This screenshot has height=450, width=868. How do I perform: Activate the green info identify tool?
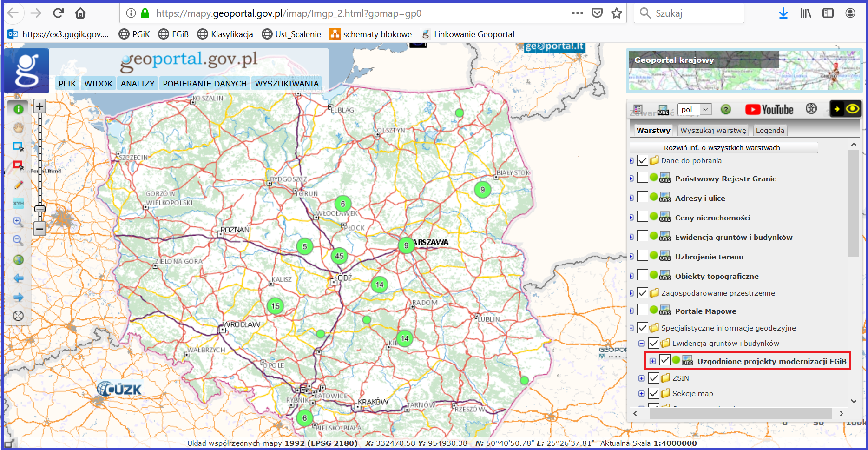[18, 109]
